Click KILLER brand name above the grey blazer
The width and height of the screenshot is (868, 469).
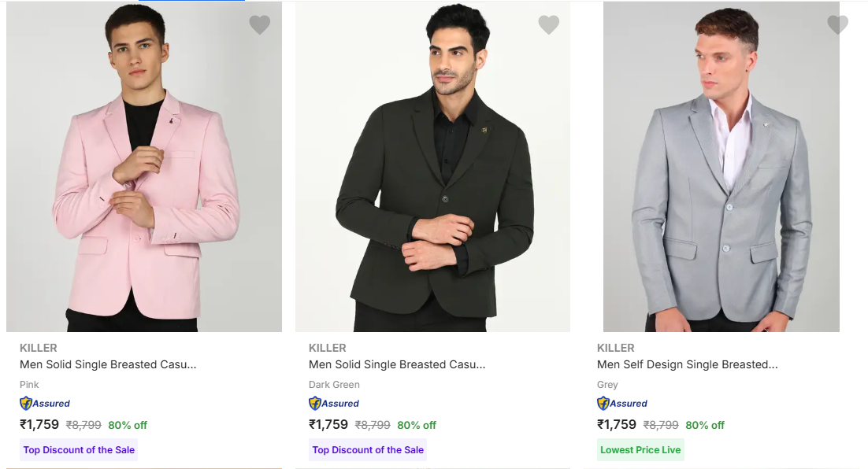click(x=616, y=348)
